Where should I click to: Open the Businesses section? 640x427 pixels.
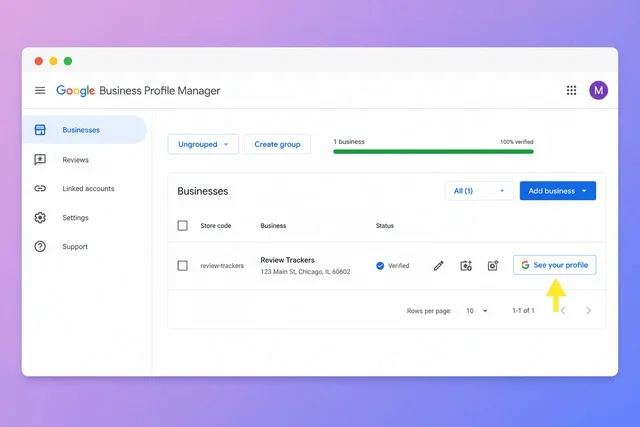84,130
